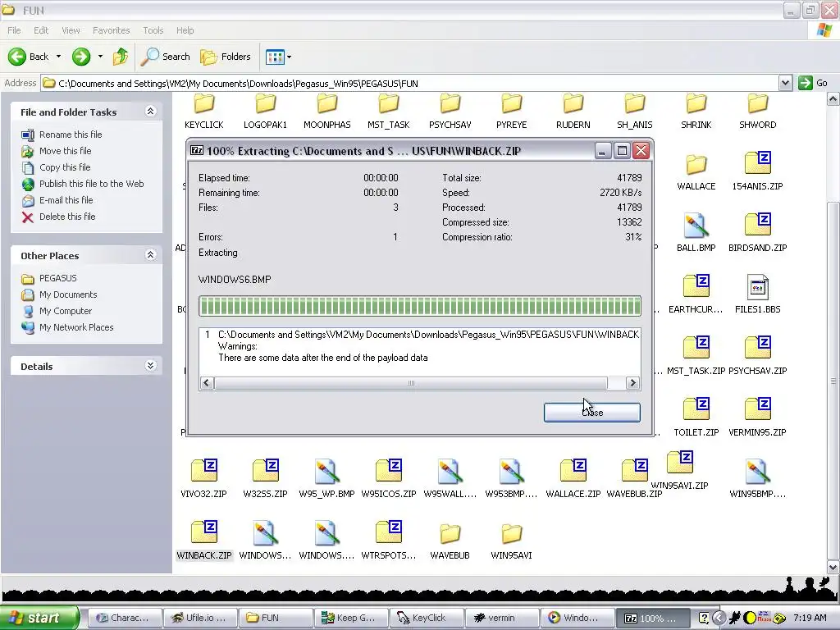Click the Back arrow icon
The height and width of the screenshot is (630, 840).
[17, 57]
